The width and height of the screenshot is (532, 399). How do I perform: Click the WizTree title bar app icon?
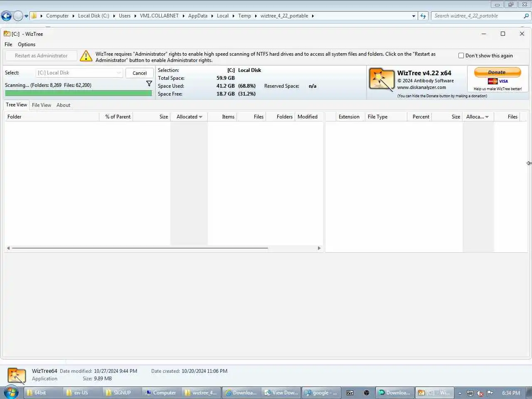tap(7, 34)
